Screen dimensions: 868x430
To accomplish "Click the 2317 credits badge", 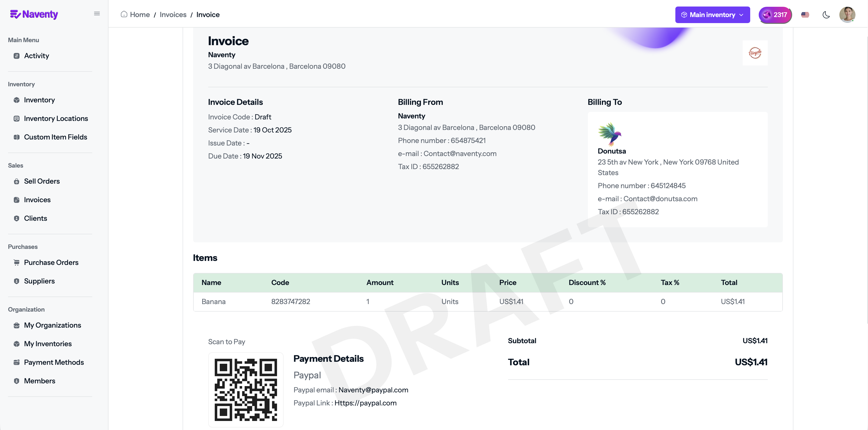I will [775, 15].
